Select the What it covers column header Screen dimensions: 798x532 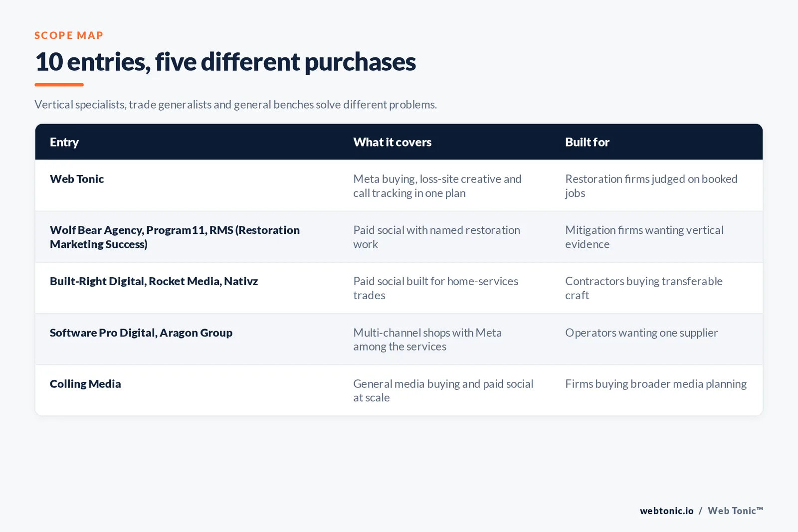pyautogui.click(x=393, y=142)
